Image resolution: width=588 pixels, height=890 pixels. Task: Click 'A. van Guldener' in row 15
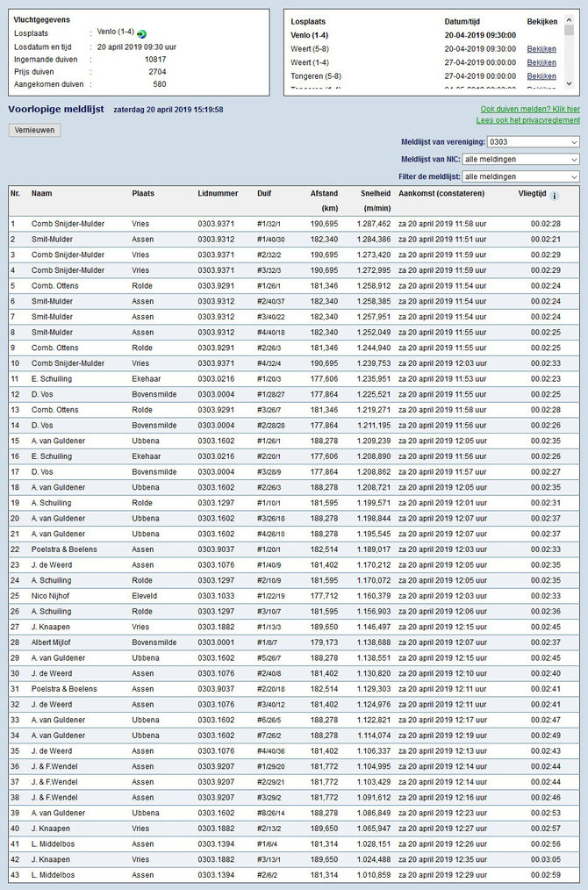(x=59, y=441)
